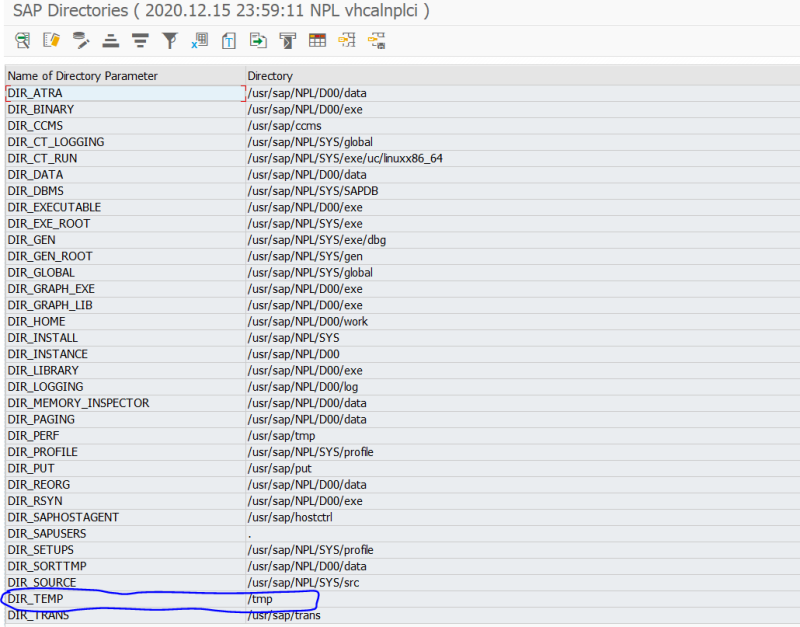Screen dimensions: 800x627
Task: Sort by clicking the Directory column header
Action: [x=270, y=75]
